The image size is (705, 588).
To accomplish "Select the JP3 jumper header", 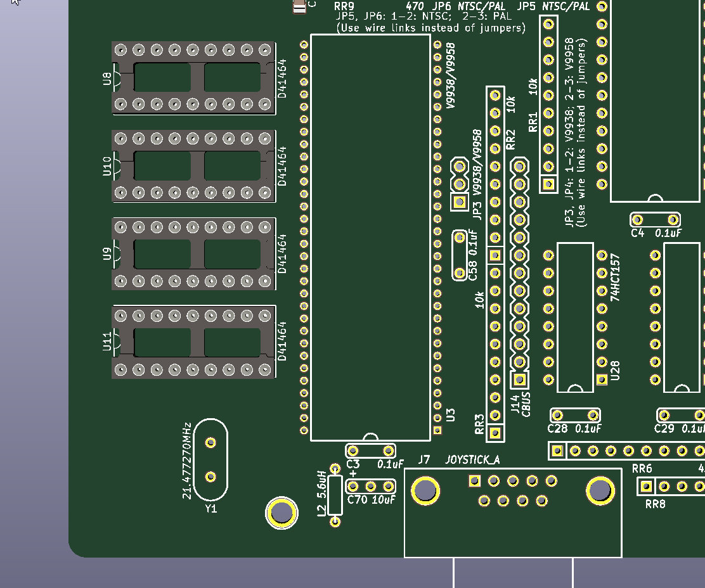I will point(460,184).
